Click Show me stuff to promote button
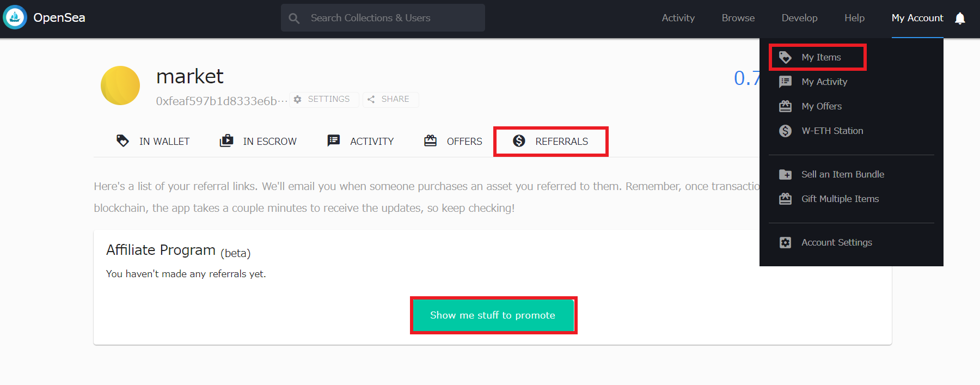 pos(493,315)
